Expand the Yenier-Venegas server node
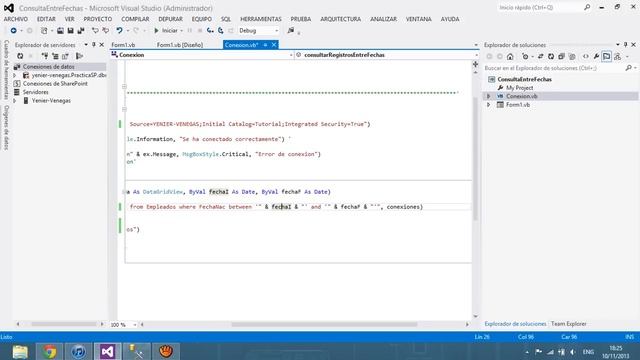640x360 pixels. coord(15,101)
